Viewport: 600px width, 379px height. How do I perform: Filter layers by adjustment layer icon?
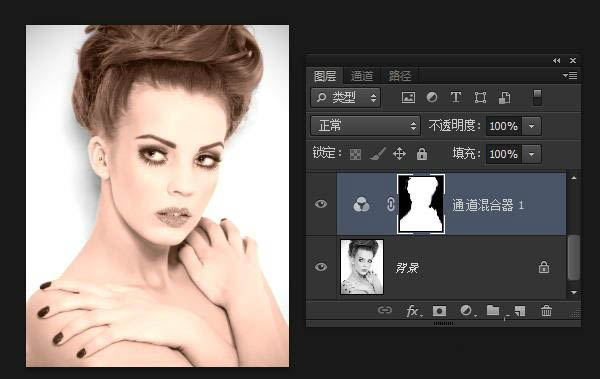(432, 98)
